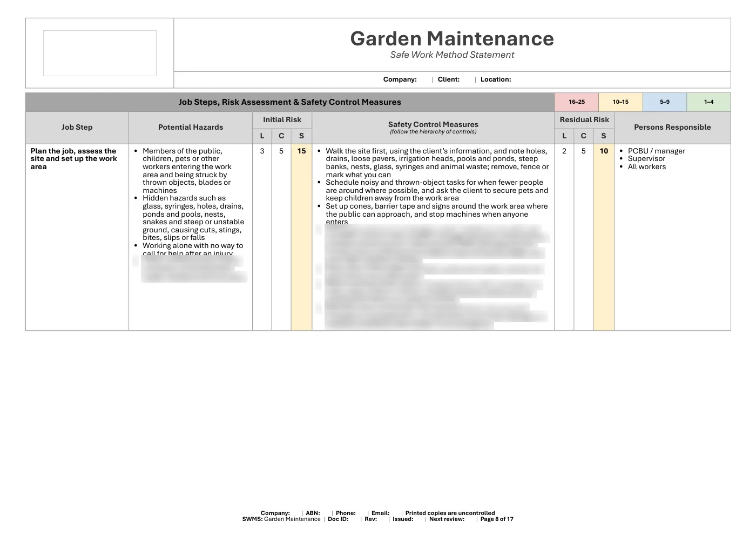Click the green 1–4 risk legend cell
Screen dimensions: 756x535
(708, 102)
